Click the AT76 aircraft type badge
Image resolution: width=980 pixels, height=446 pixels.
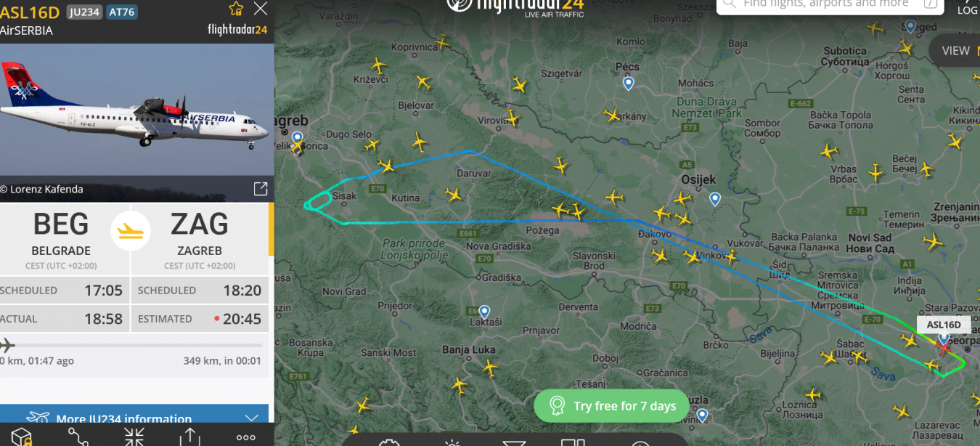(x=121, y=12)
